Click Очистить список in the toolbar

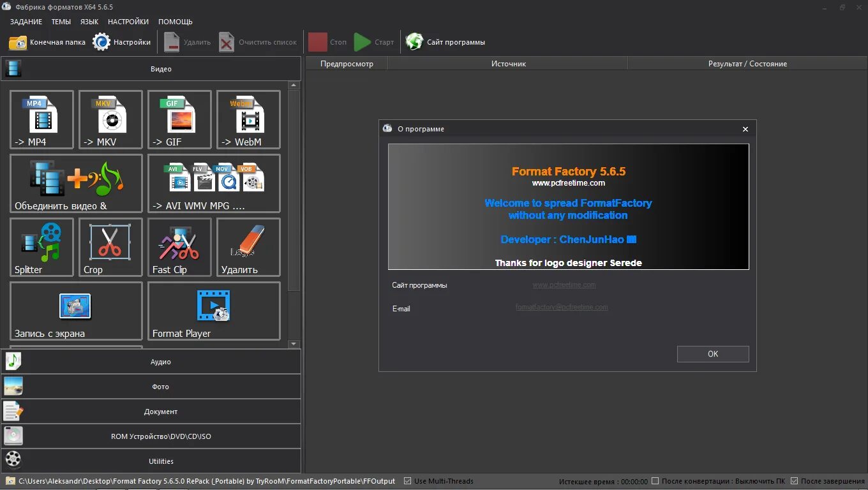(258, 42)
